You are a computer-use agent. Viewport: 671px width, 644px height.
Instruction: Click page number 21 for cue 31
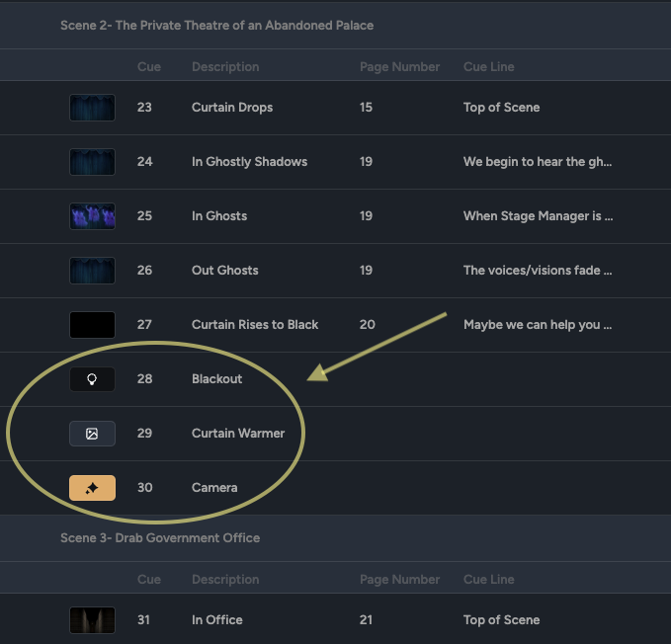(x=366, y=620)
